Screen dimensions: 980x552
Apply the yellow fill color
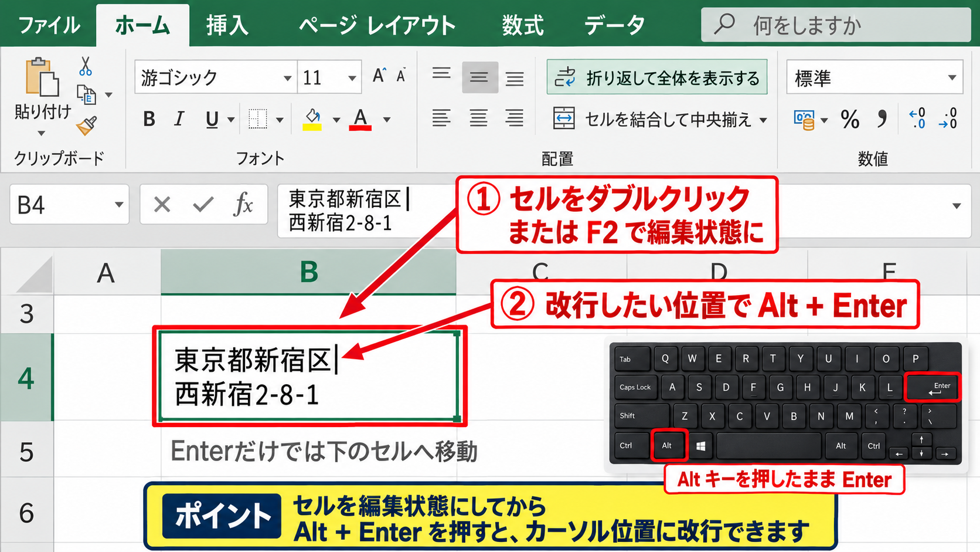point(312,120)
